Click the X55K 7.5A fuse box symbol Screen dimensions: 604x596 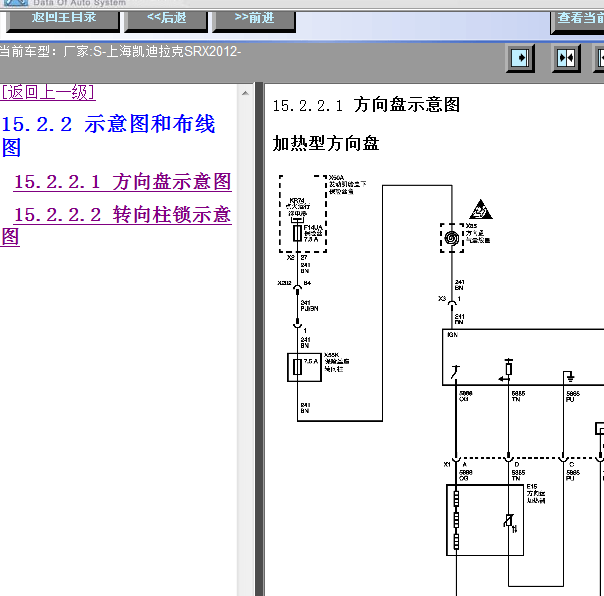point(297,367)
